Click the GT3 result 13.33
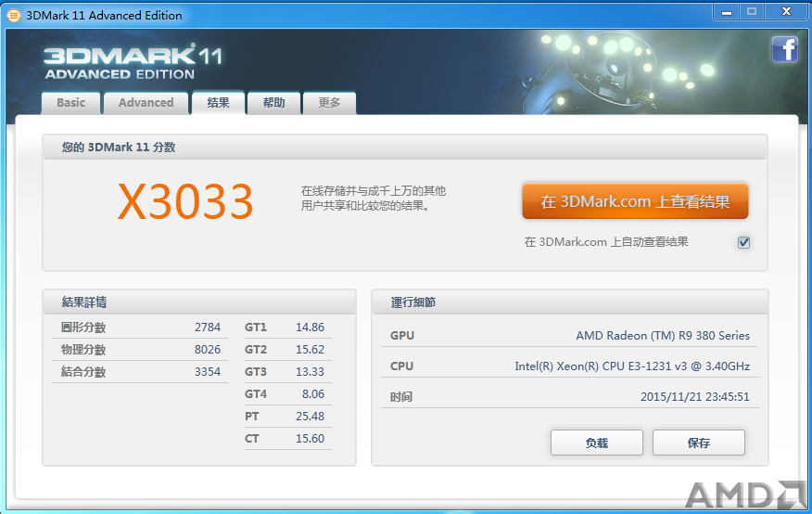812x514 pixels. 311,372
